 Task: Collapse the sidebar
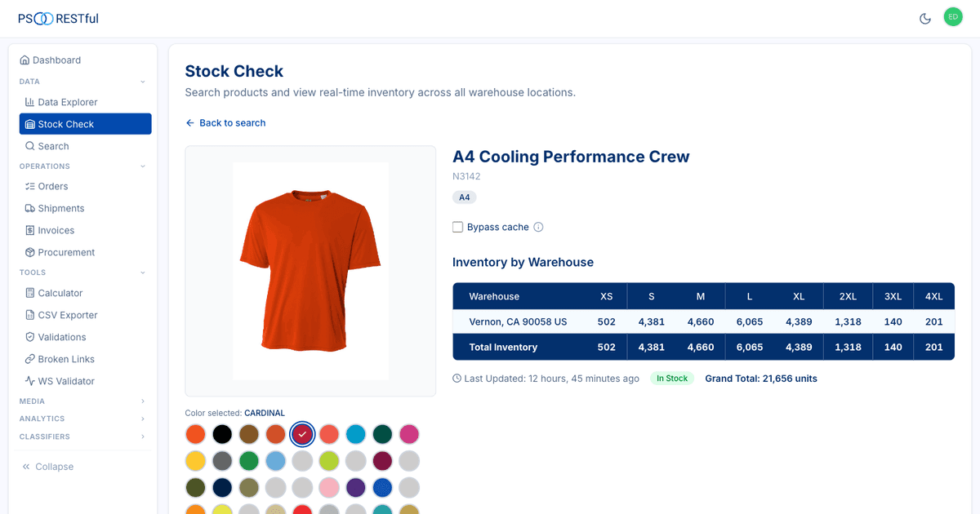[47, 466]
